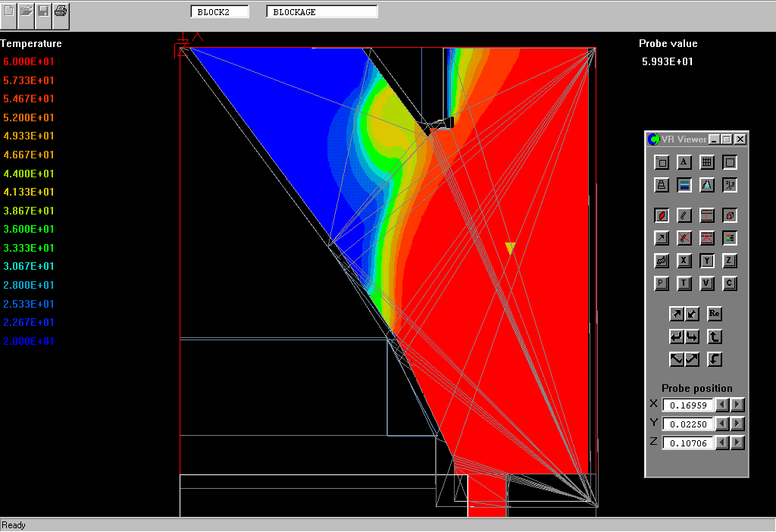Screen dimensions: 776x532
Task: Click the 'Re' reset view button
Action: (714, 314)
